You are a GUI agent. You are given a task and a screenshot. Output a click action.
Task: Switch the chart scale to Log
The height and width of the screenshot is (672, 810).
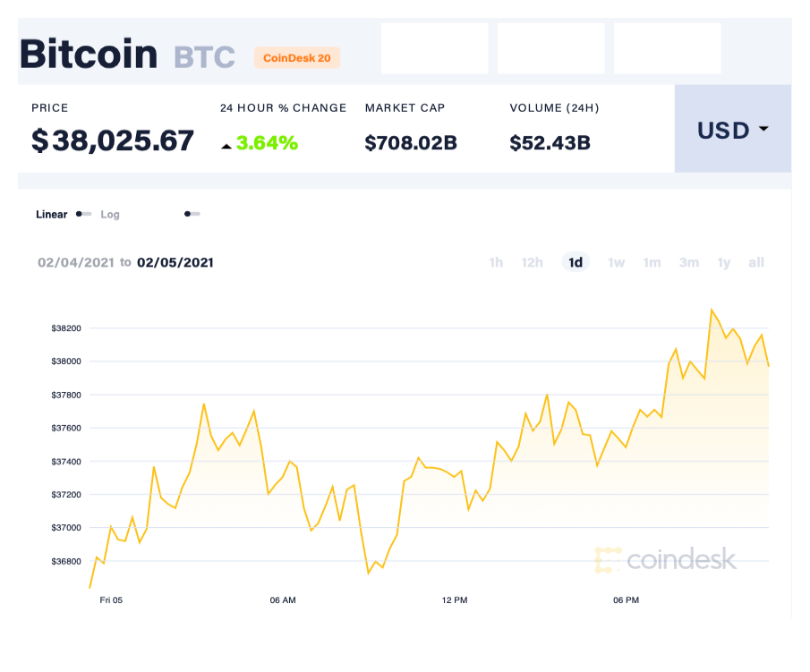click(110, 215)
